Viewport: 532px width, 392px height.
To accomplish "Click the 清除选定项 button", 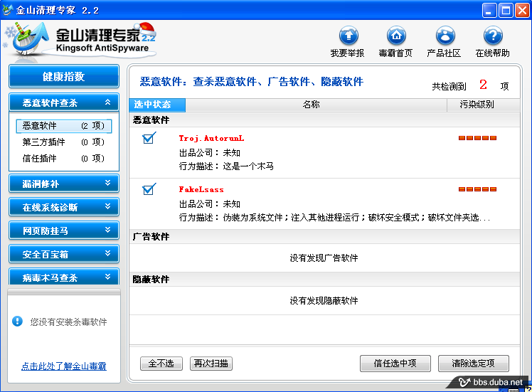I will coord(473,364).
